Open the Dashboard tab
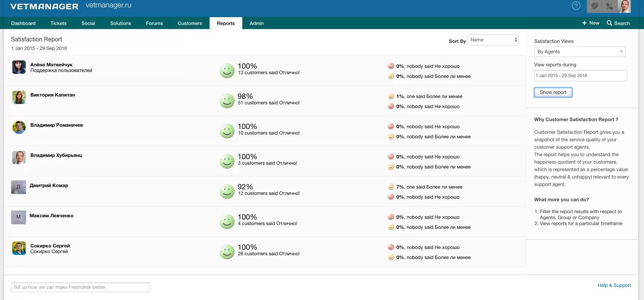This screenshot has height=300, width=644. click(x=23, y=23)
